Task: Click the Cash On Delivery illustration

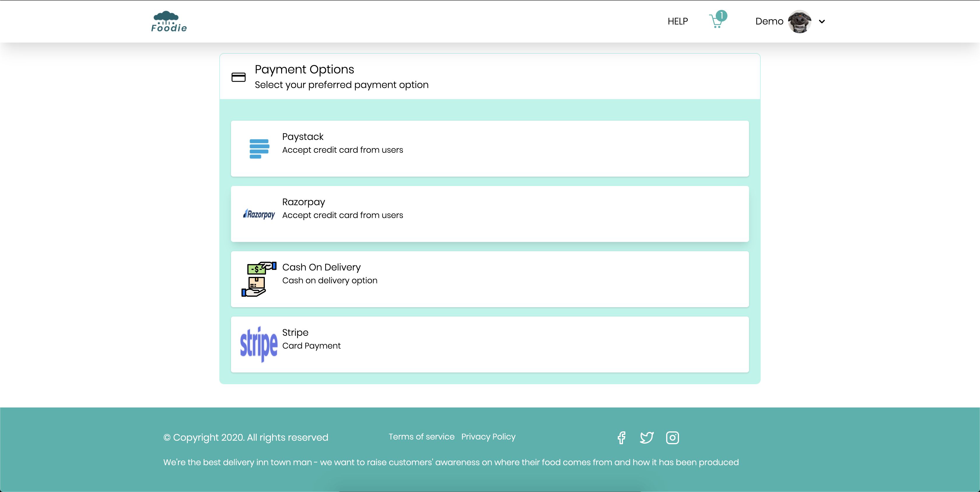Action: point(259,279)
